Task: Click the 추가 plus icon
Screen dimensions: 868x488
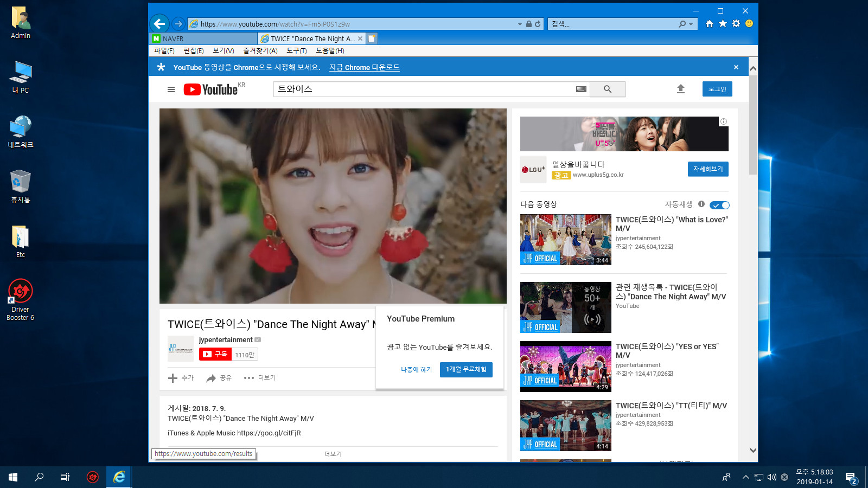Action: [x=173, y=378]
